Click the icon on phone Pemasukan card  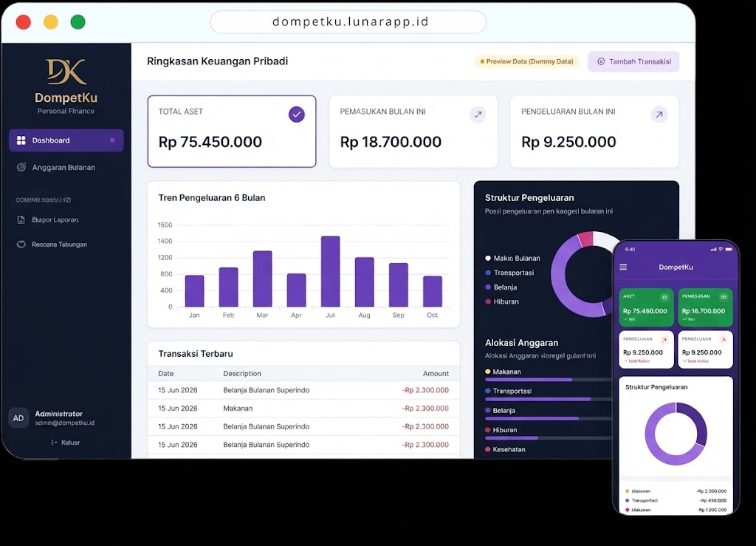(x=724, y=296)
